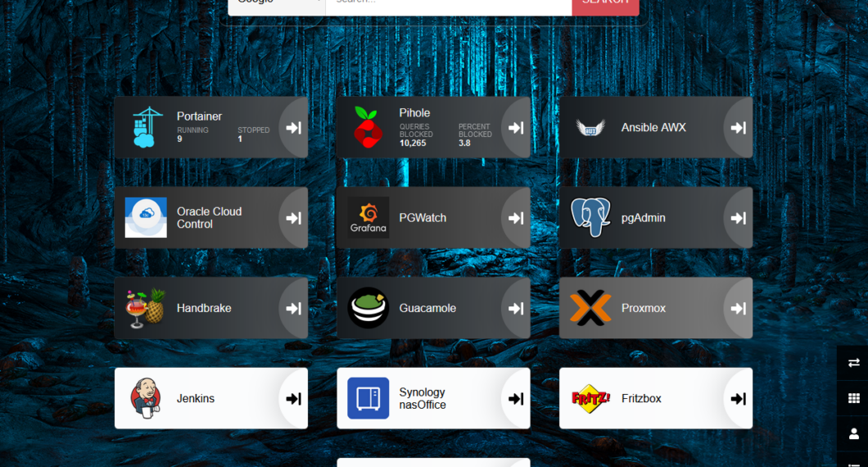Open the user profile icon in side panel

(x=853, y=433)
